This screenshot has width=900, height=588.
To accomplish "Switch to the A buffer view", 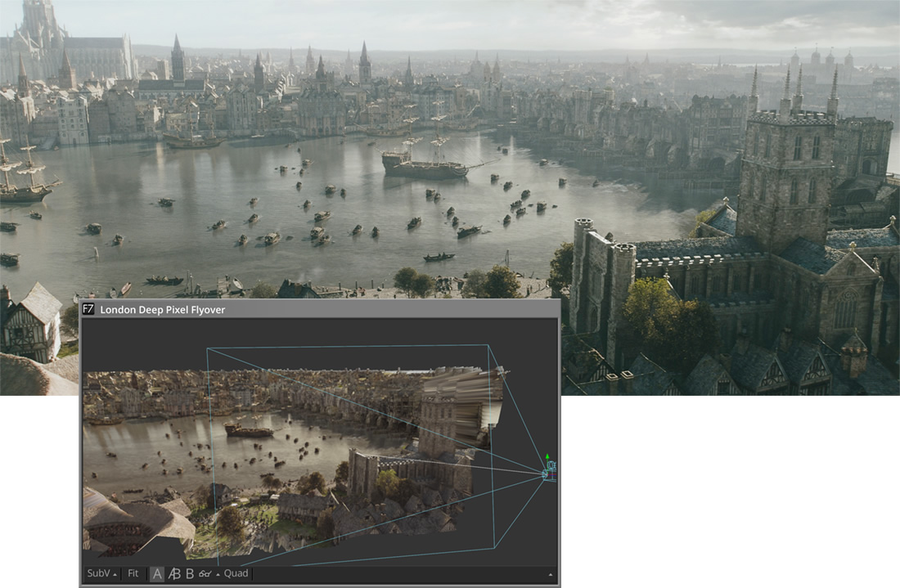I will click(157, 573).
